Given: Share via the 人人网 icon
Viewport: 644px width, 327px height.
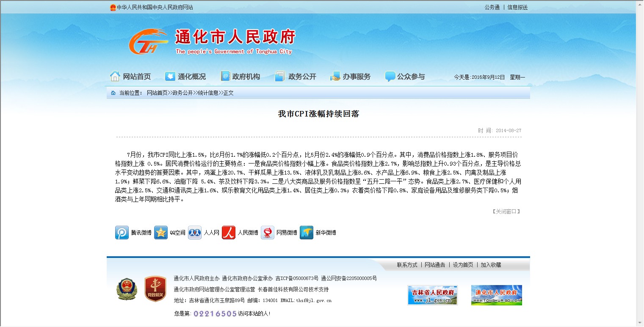Looking at the screenshot, I should [195, 233].
